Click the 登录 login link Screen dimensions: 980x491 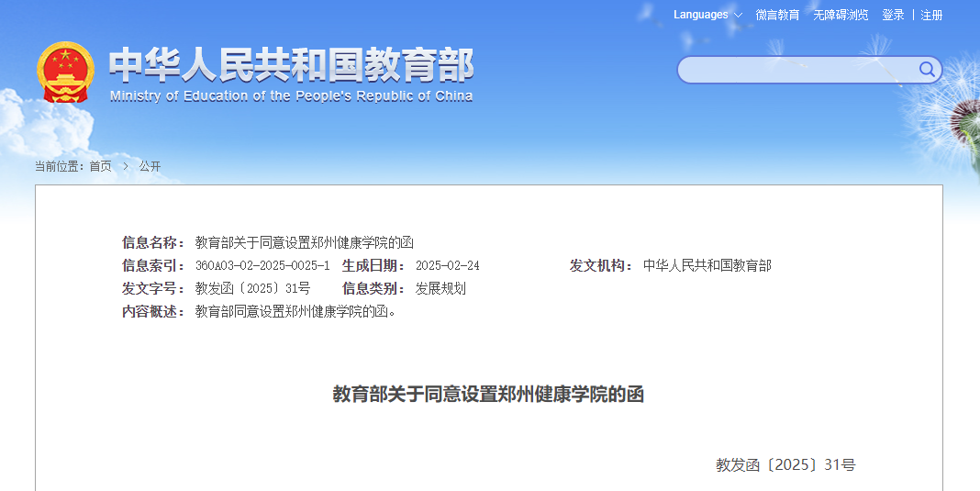(893, 15)
